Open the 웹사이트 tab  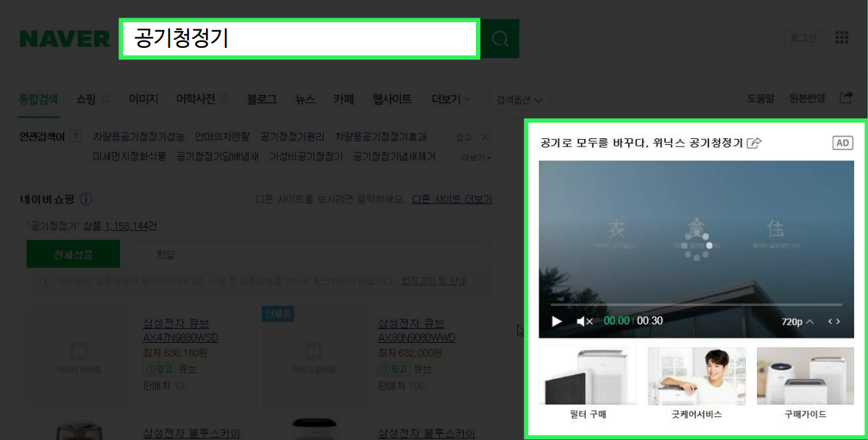click(x=392, y=99)
